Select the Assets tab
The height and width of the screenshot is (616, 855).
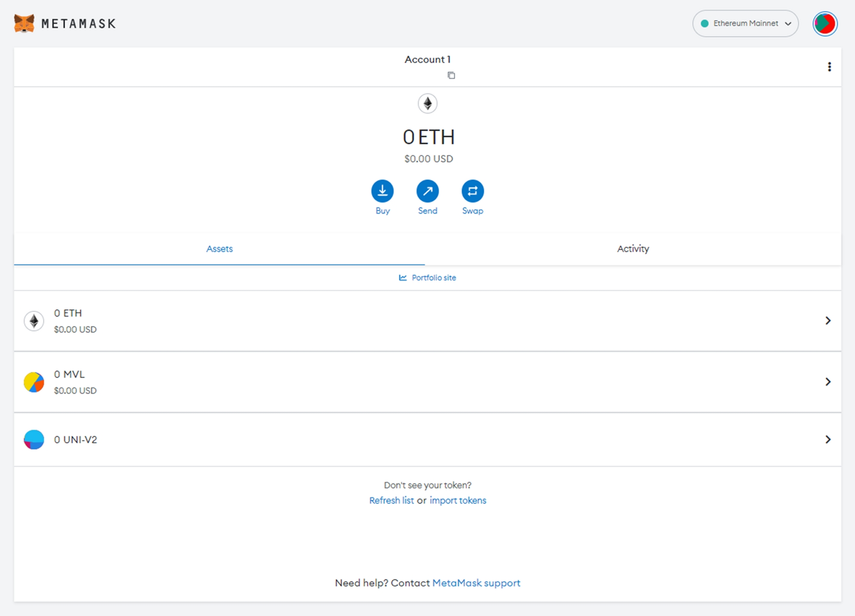[x=219, y=249]
